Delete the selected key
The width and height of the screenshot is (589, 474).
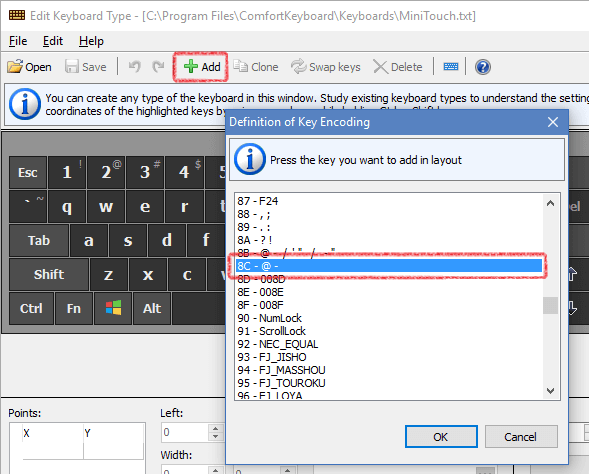click(397, 67)
